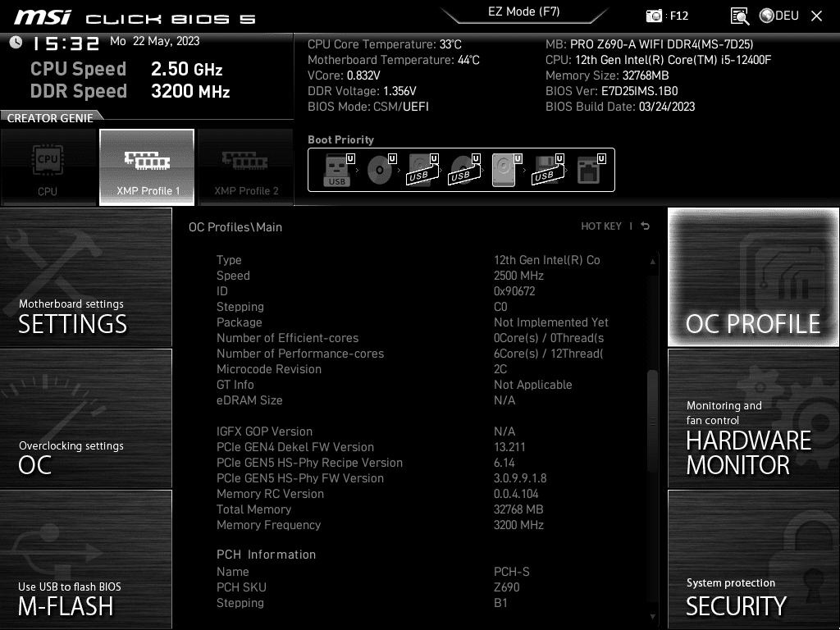Viewport: 840px width, 630px height.
Task: Select the first USB key boot device icon
Action: (338, 170)
